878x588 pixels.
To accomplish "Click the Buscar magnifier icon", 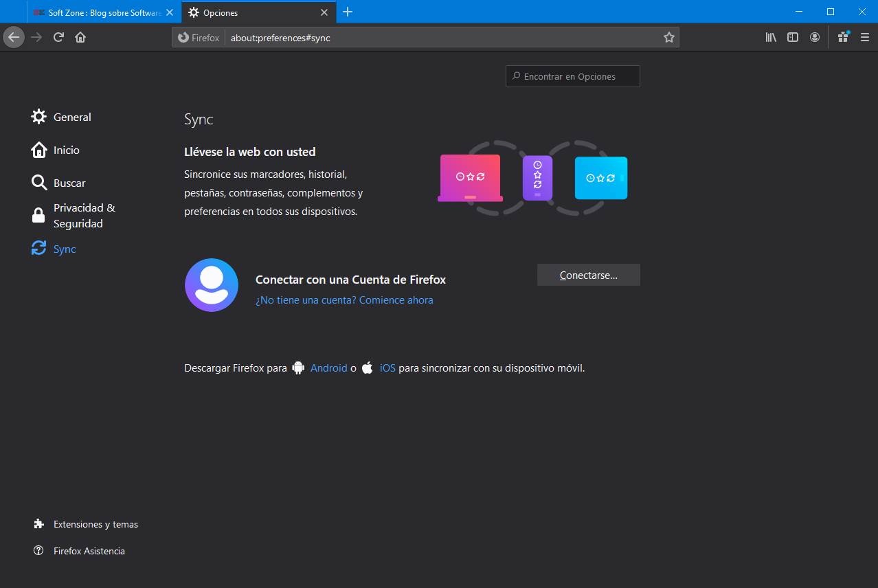I will point(39,183).
